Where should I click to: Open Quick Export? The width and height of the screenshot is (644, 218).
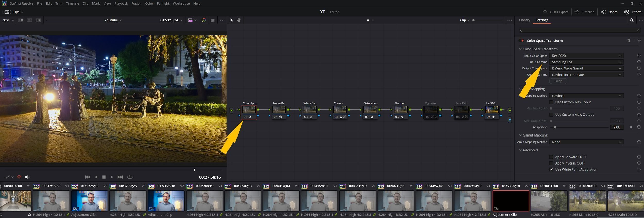coord(555,12)
